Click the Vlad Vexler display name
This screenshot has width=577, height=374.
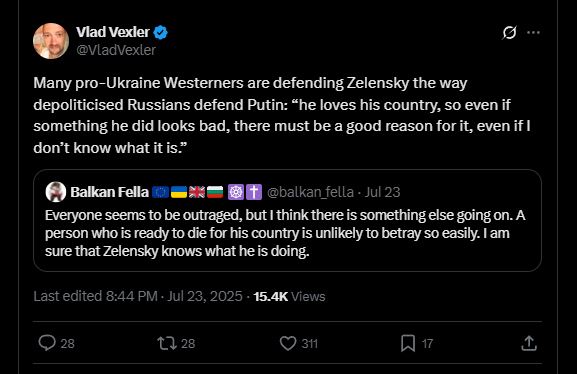113,32
